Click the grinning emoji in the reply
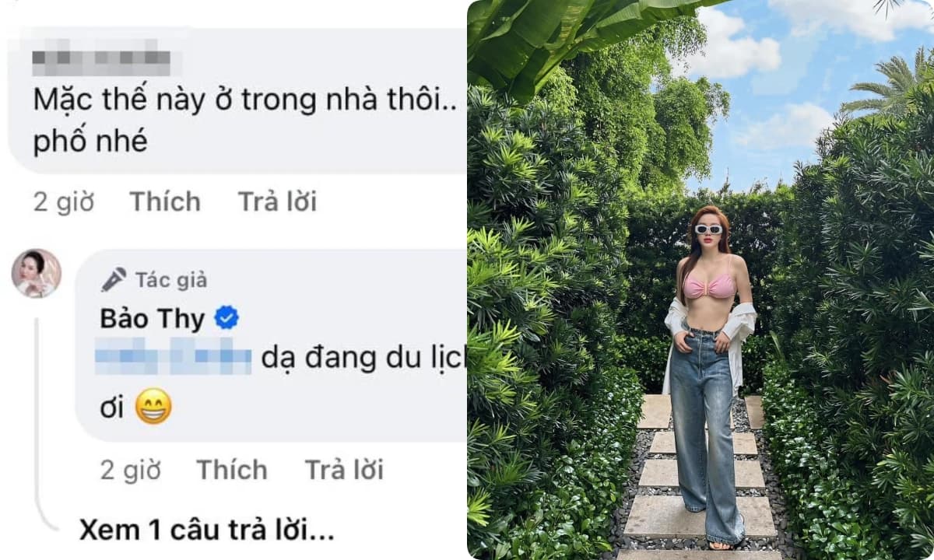934x560 pixels. pos(153,408)
